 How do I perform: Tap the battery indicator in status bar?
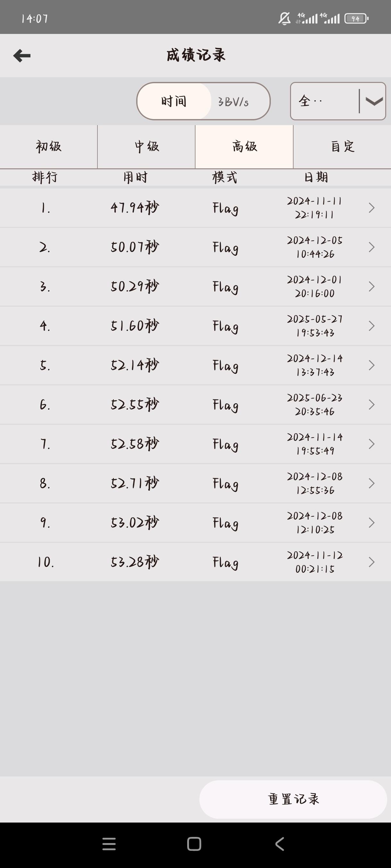[x=356, y=19]
